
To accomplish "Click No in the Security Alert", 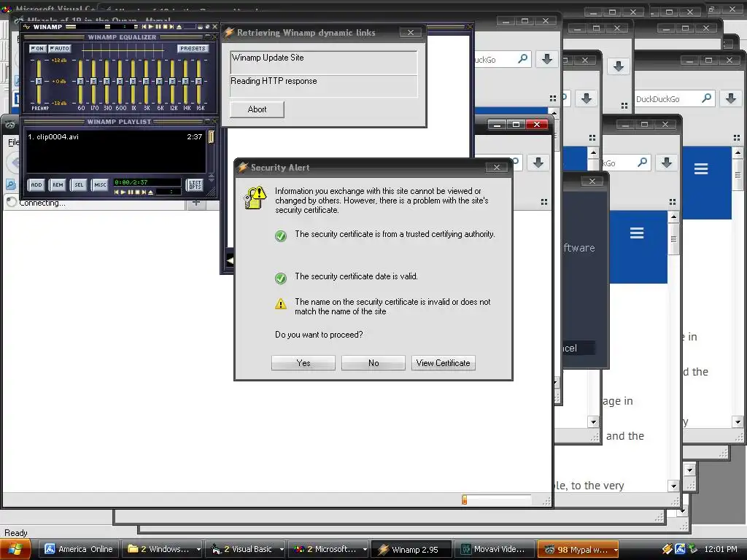I will pos(373,363).
